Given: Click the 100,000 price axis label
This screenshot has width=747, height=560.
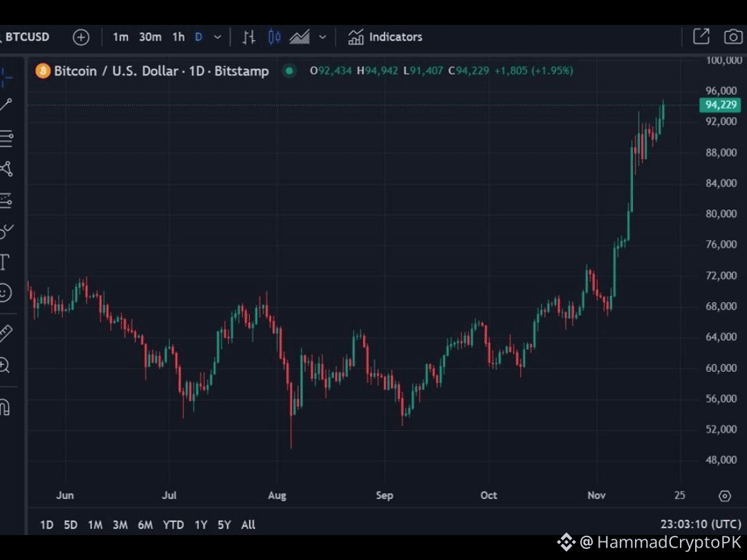Looking at the screenshot, I should pyautogui.click(x=723, y=60).
